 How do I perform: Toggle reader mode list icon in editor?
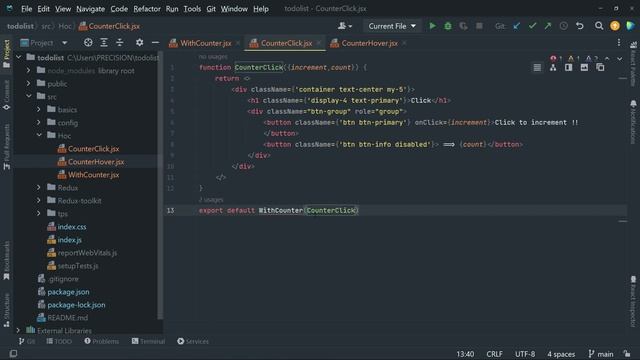pyautogui.click(x=537, y=68)
